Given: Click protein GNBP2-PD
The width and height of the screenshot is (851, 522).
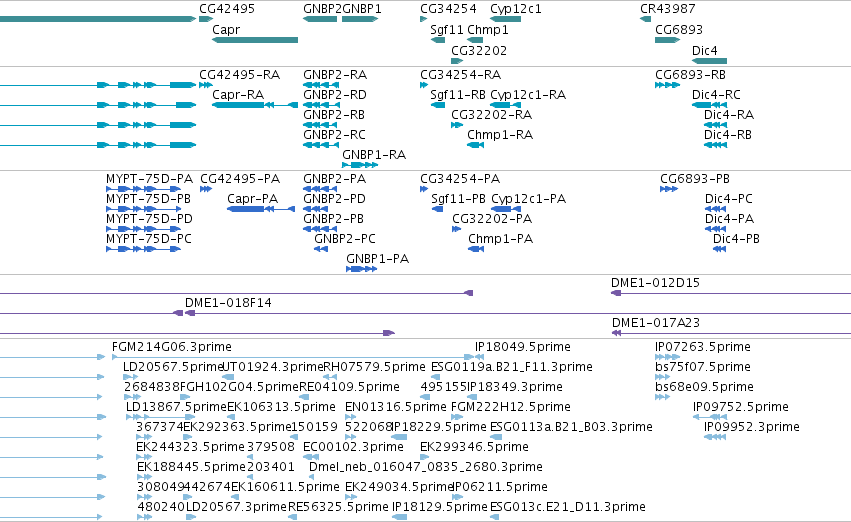Looking at the screenshot, I should pyautogui.click(x=334, y=199).
